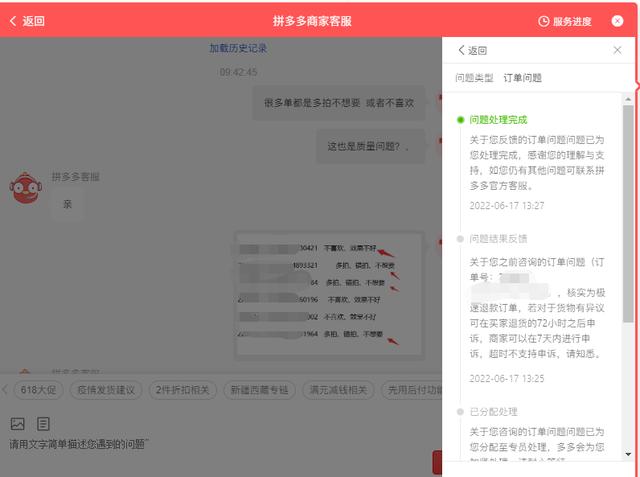
Task: Click the 拼多多客服 robot avatar
Action: click(x=26, y=188)
